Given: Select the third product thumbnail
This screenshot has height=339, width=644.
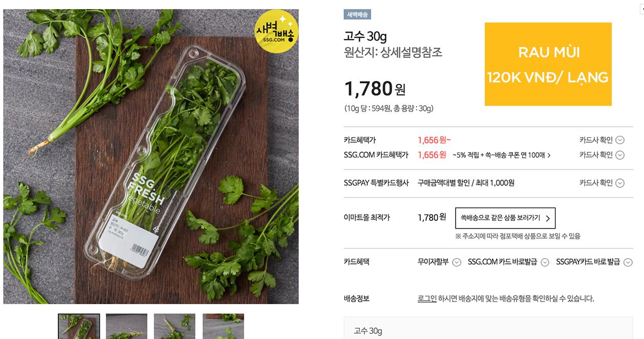Looking at the screenshot, I should [175, 326].
